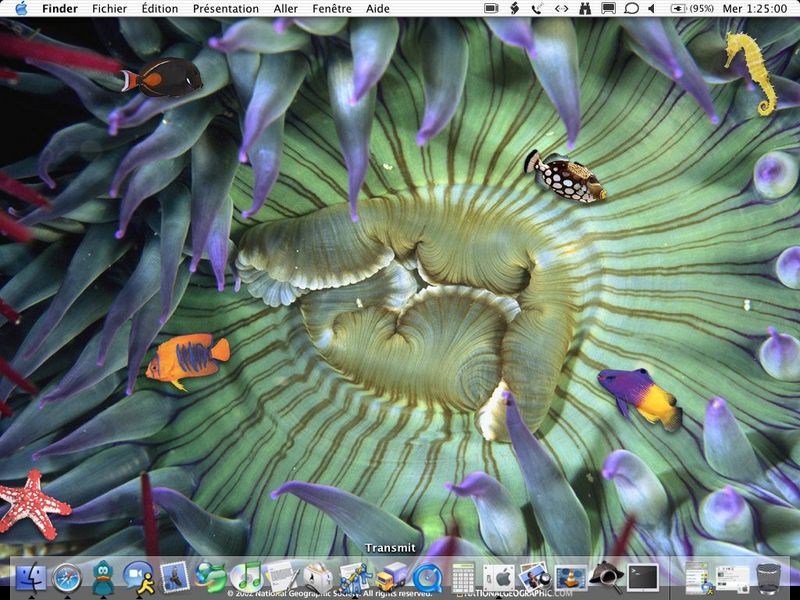
Task: Click the phone modem status icon
Action: coord(537,8)
